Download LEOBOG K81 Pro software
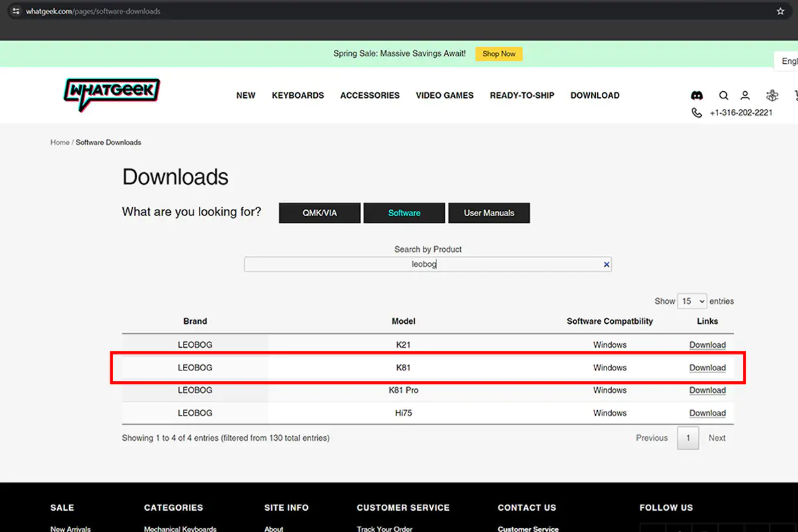798x532 pixels. [x=708, y=390]
